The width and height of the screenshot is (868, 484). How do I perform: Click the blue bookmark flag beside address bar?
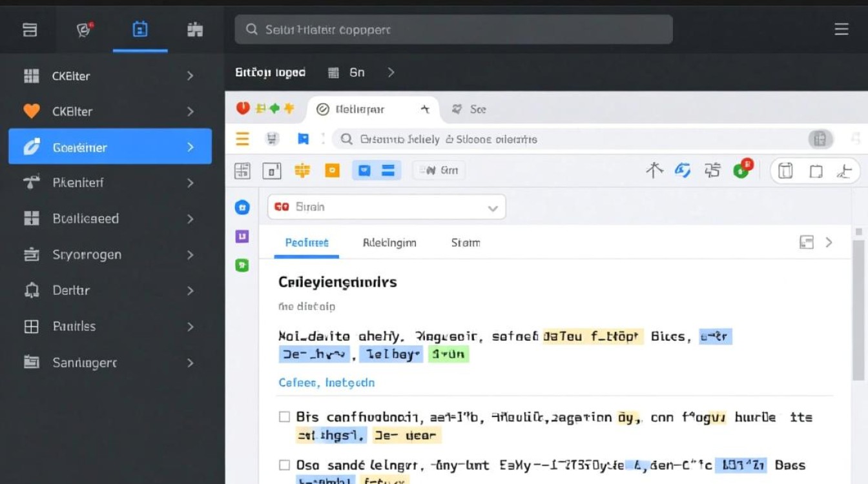pos(303,139)
